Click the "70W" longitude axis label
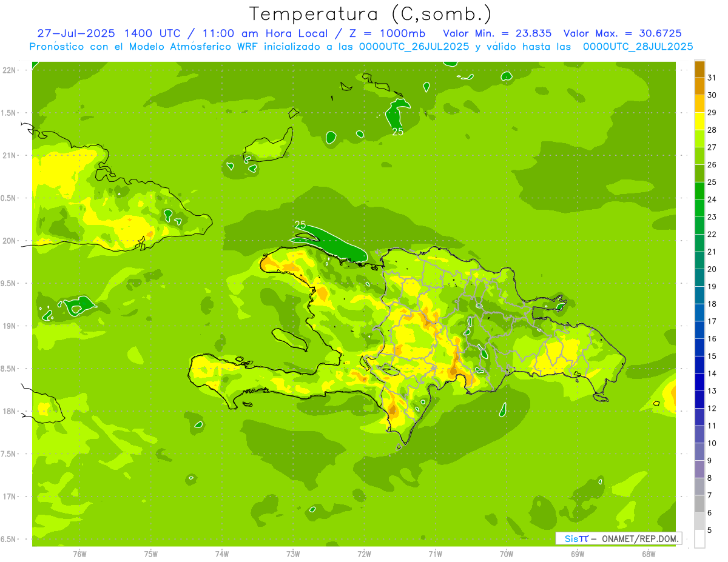Viewport: 728px width, 562px height. (507, 554)
